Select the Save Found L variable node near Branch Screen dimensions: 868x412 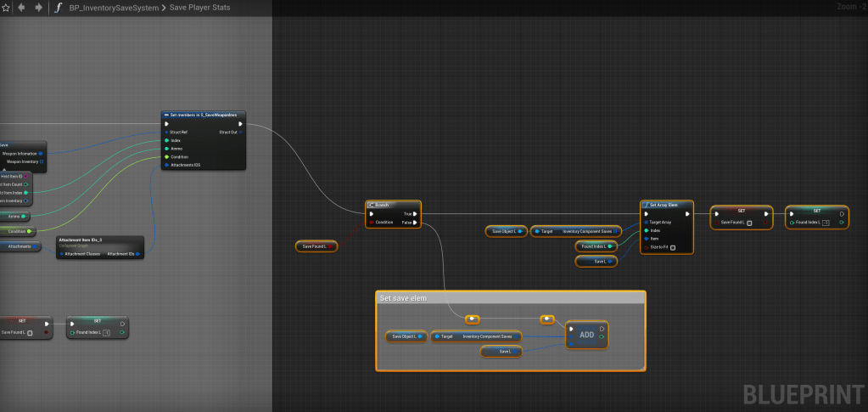click(316, 246)
